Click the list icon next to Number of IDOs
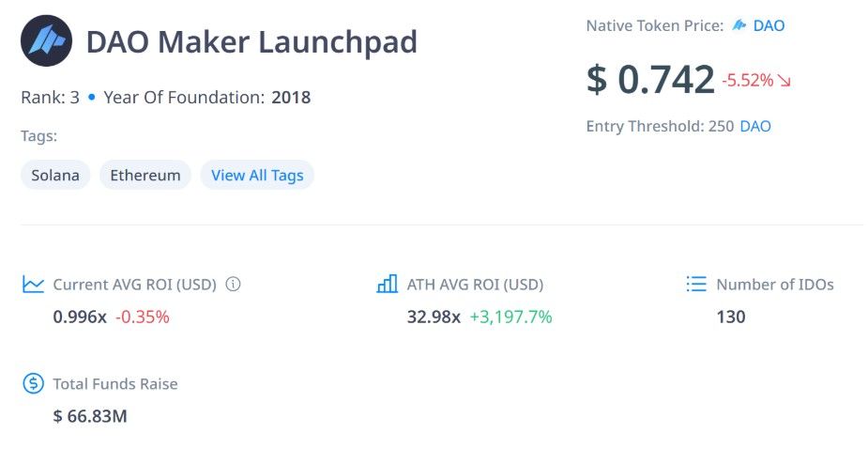The image size is (868, 449). tap(695, 284)
